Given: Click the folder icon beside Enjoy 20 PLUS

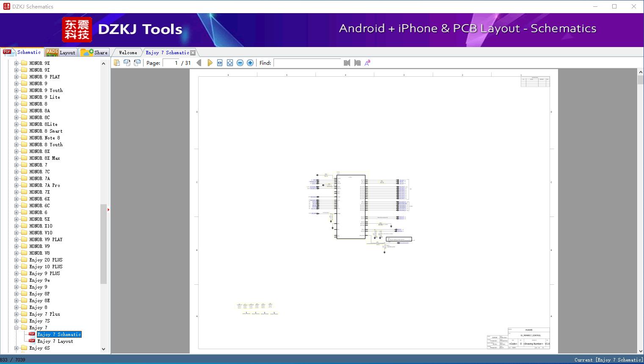Looking at the screenshot, I should click(24, 260).
